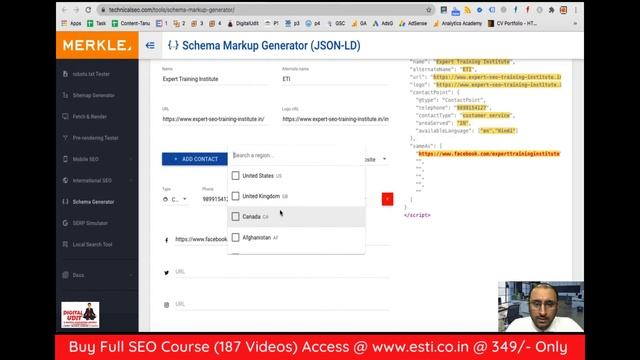
Task: Bookmark this page with the star icon
Action: pos(429,10)
